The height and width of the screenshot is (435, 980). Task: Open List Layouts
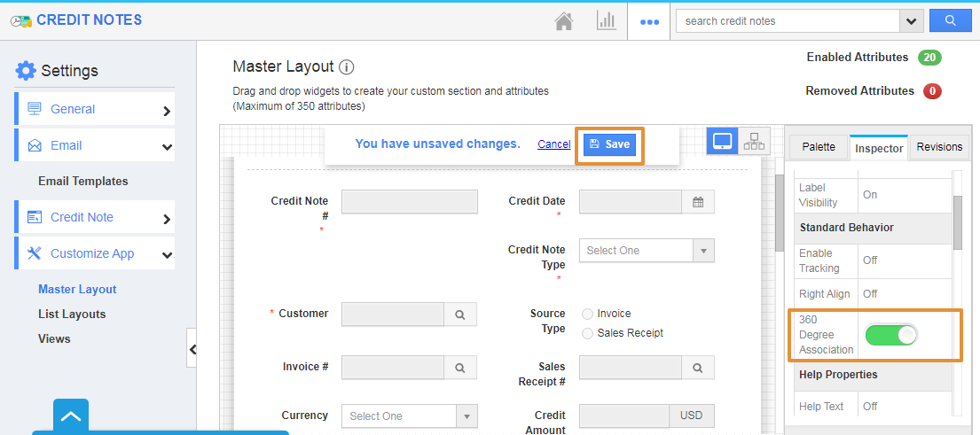(72, 314)
